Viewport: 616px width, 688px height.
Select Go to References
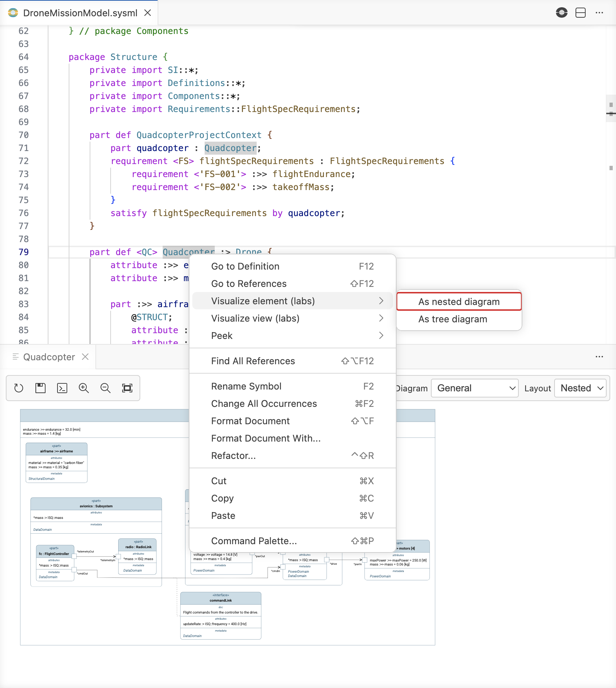292,284
